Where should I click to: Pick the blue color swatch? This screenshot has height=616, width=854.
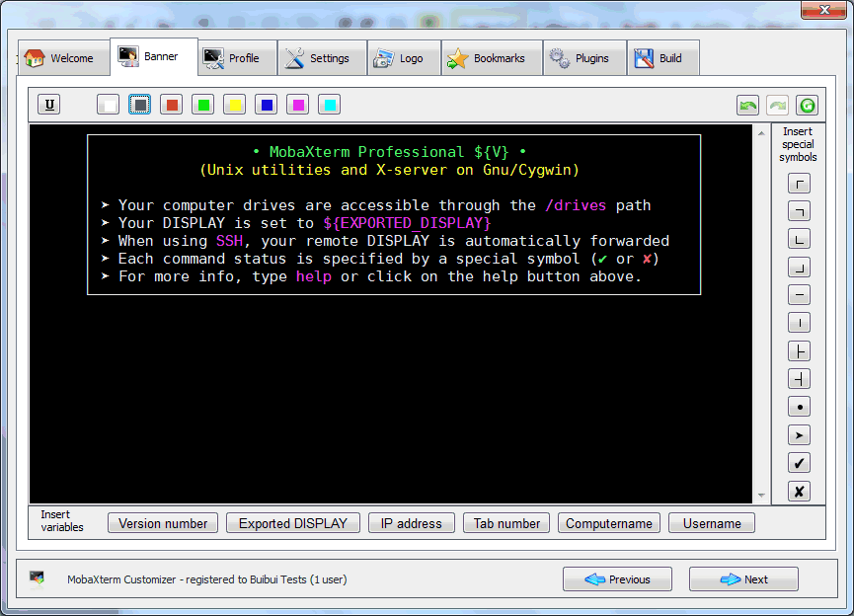[267, 105]
